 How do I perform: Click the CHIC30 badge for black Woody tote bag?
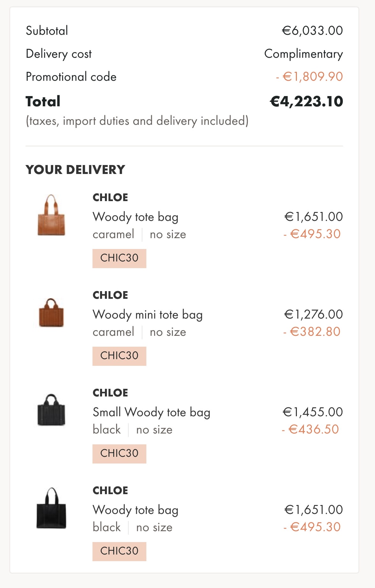pyautogui.click(x=119, y=551)
